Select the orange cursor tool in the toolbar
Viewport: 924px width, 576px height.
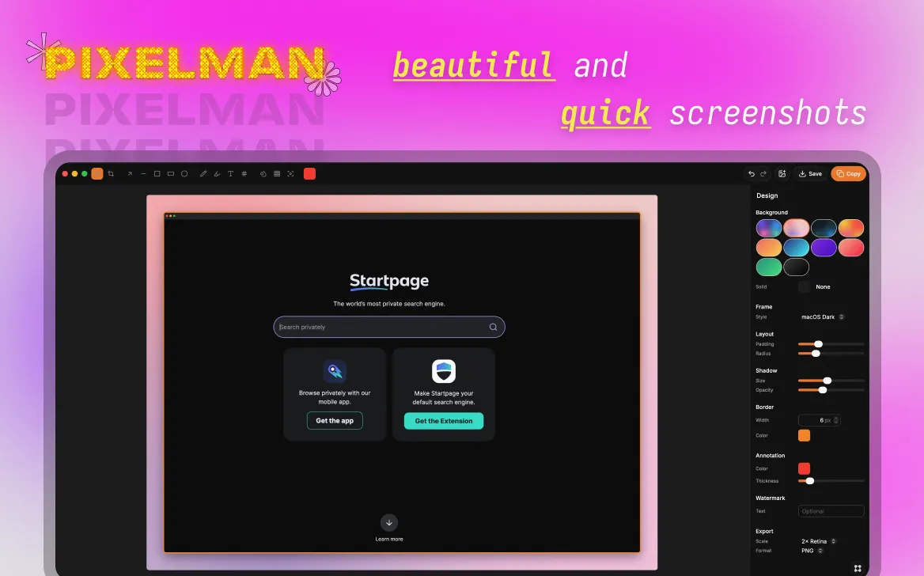(97, 173)
